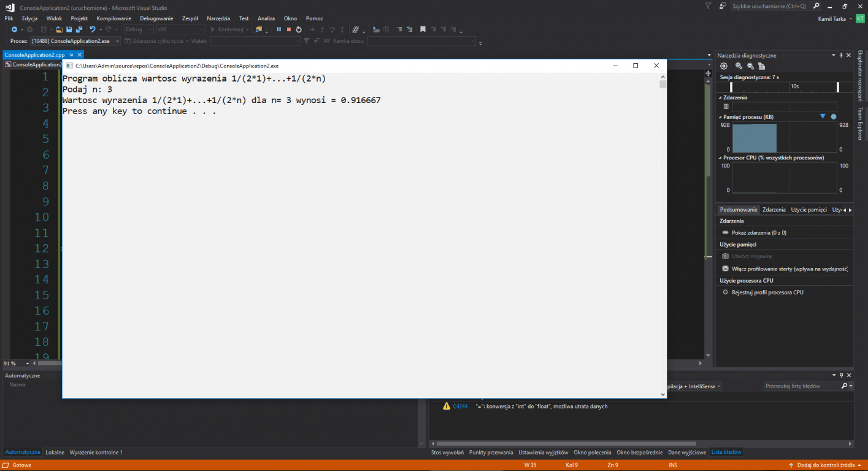The height and width of the screenshot is (471, 868).
Task: Enable Rejestruj profil procesora CPU
Action: (764, 293)
